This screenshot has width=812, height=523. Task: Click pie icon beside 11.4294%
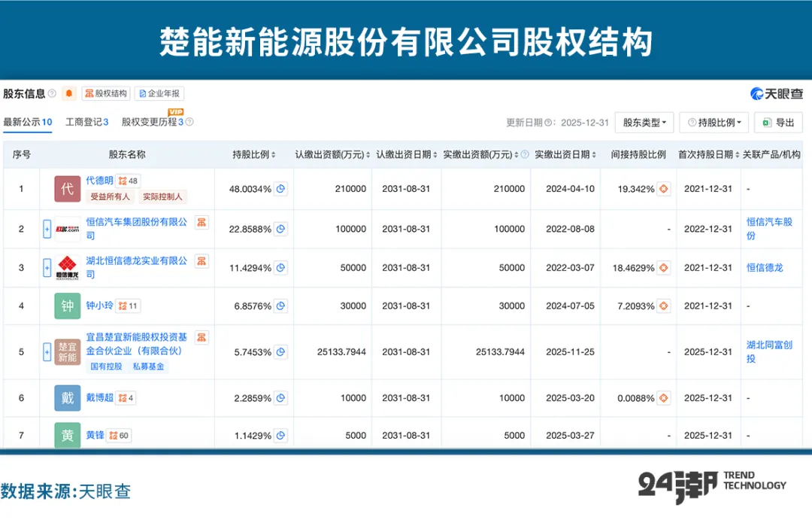280,267
